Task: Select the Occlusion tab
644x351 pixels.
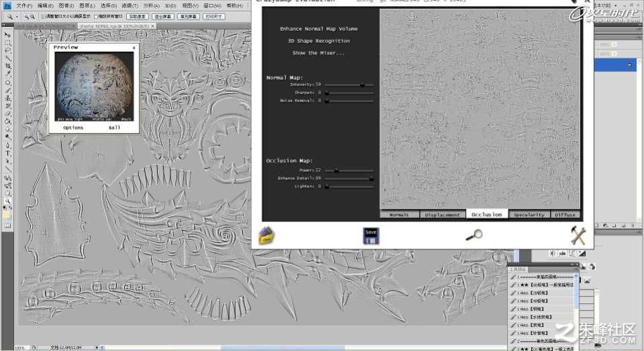Action: [487, 214]
